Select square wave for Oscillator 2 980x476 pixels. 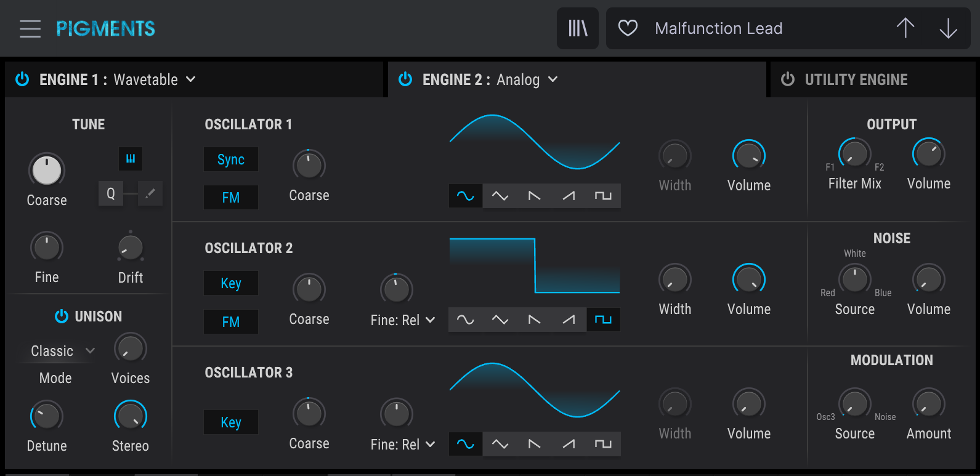pos(603,320)
